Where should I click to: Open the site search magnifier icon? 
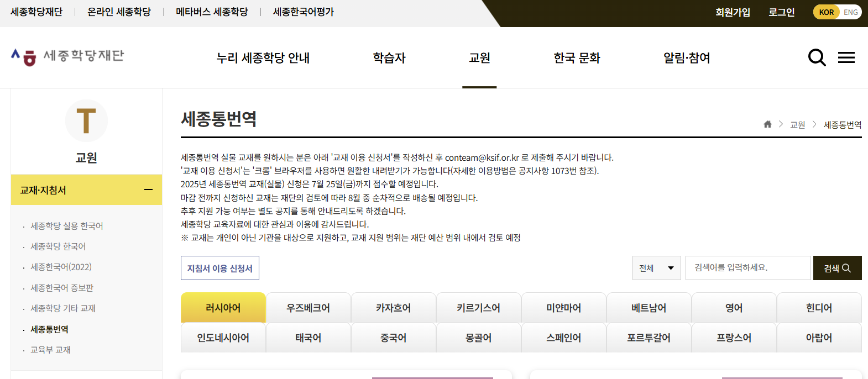click(817, 57)
